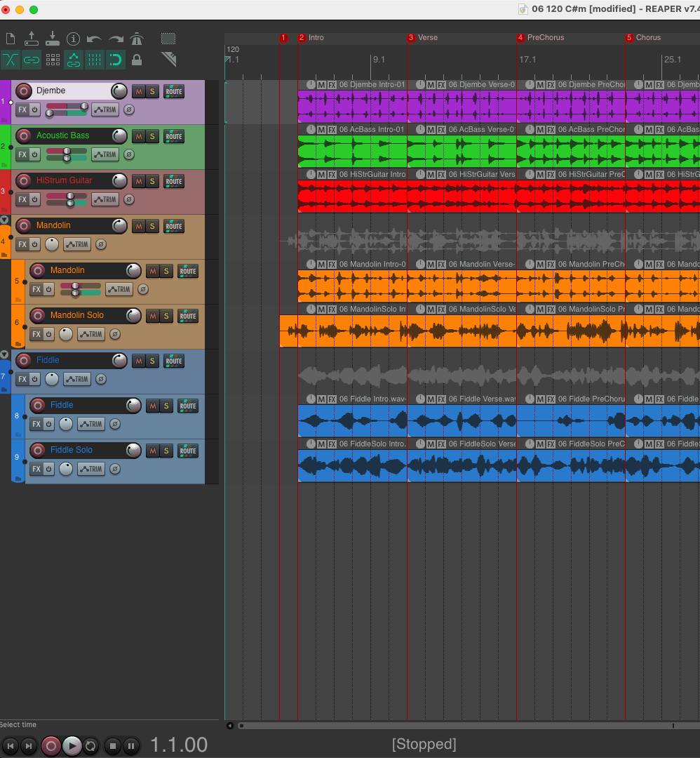Bypass FX on HiStrum Guitar track
This screenshot has height=758, width=700.
pos(35,199)
